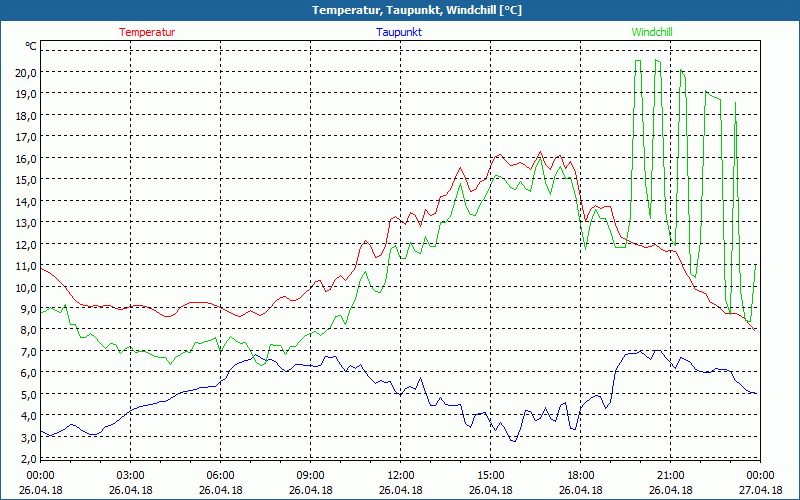800x500 pixels.
Task: Click the '26.04.18' date under first 00:00
Action: [x=40, y=490]
